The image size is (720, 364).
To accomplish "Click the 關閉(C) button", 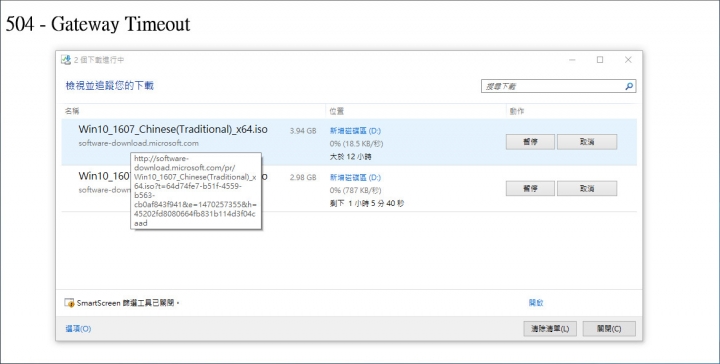I will [609, 329].
